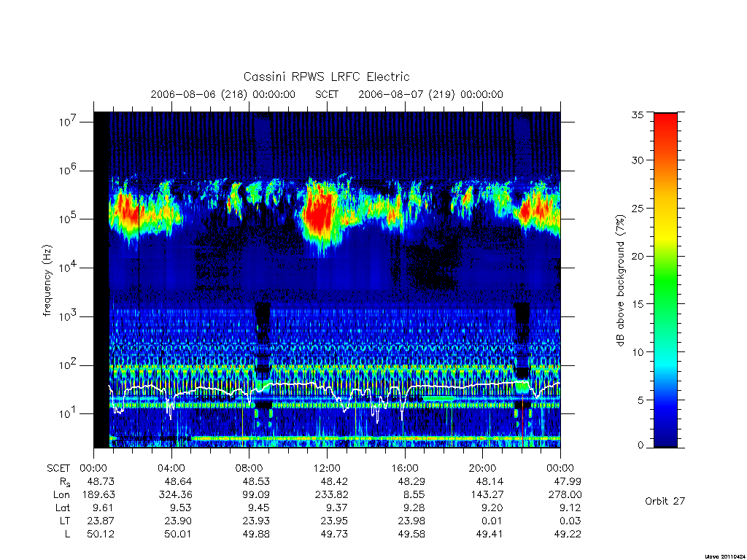
Task: Click Lat value '9.12'
Action: tap(570, 508)
